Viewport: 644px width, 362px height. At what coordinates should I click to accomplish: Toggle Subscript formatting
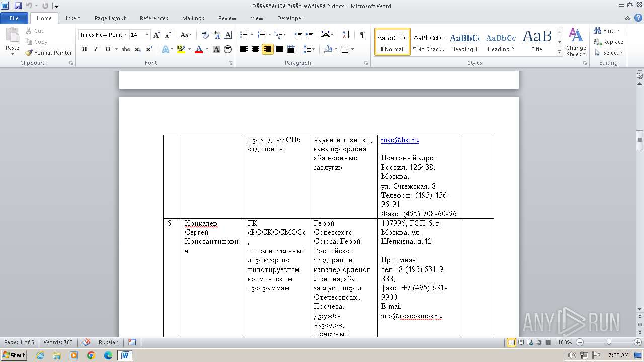coord(138,49)
